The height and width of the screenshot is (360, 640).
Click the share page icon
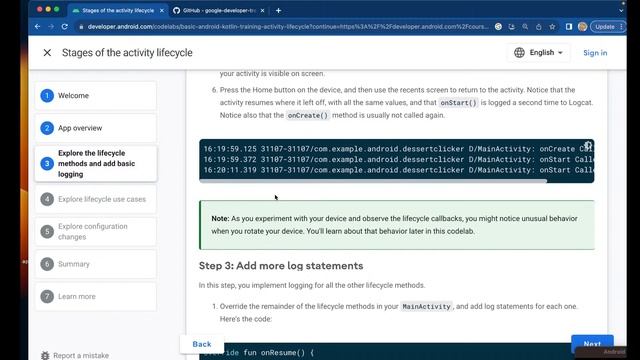point(539,27)
